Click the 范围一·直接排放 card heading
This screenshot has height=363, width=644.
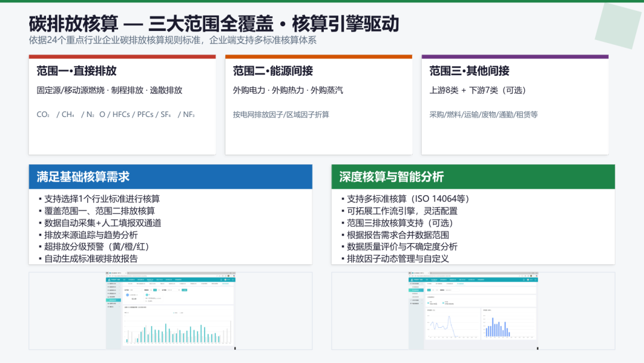76,70
